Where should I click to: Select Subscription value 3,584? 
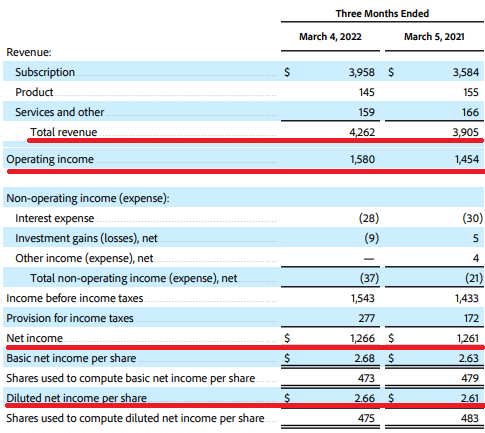point(466,72)
